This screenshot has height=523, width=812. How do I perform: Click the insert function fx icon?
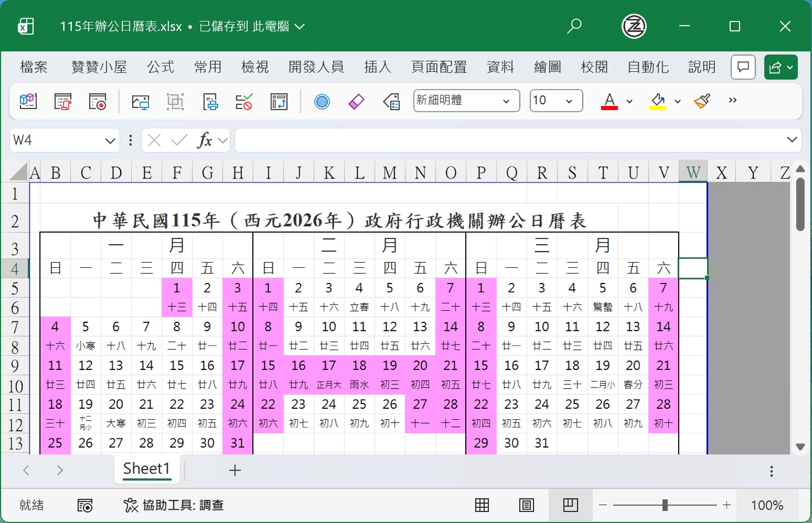coord(205,140)
